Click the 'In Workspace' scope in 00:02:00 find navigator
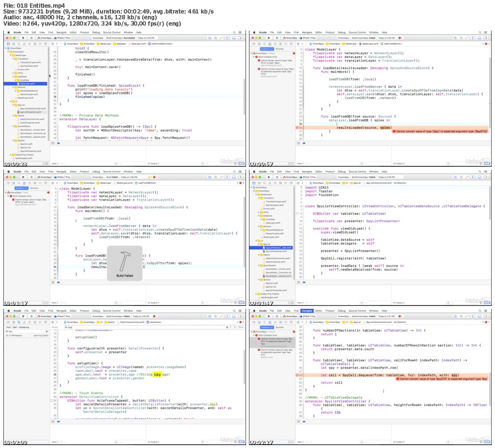495x448 pixels. click(x=15, y=335)
